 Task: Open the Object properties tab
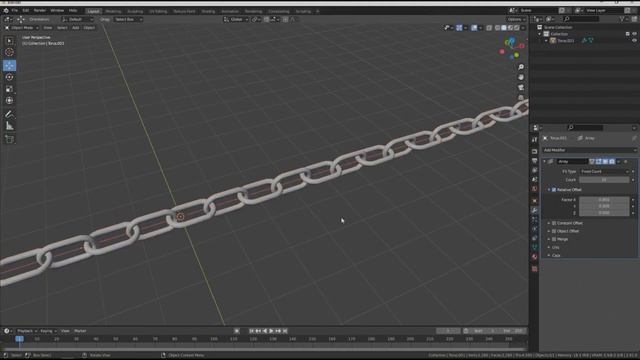click(535, 201)
